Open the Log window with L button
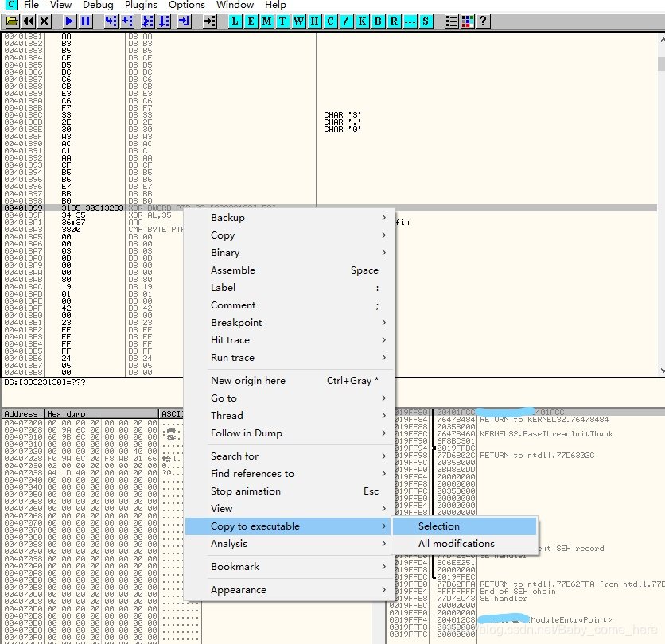Screen dimensions: 665x644 (x=235, y=21)
